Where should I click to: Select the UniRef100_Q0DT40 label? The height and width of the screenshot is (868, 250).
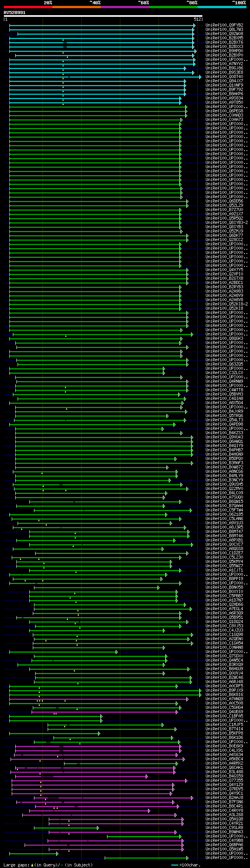coord(224,77)
